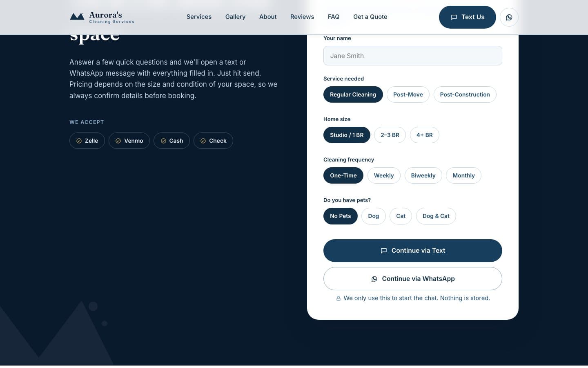The image size is (588, 368).
Task: Focus the Your name input field
Action: 413,56
